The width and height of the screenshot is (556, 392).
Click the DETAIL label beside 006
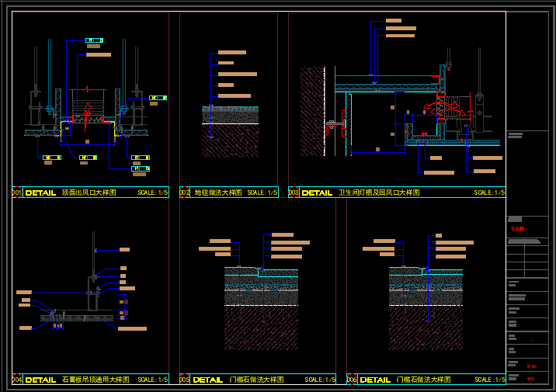pyautogui.click(x=375, y=380)
